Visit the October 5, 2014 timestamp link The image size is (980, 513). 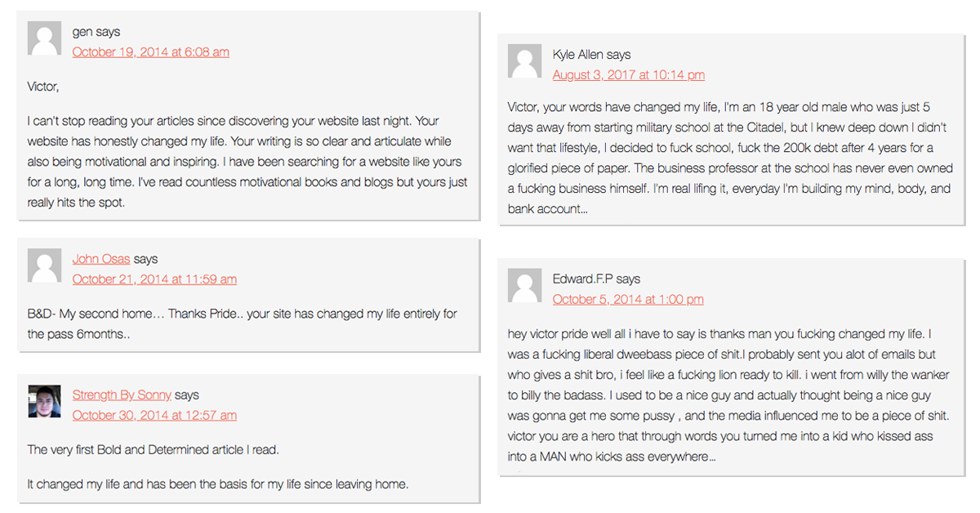(x=627, y=300)
